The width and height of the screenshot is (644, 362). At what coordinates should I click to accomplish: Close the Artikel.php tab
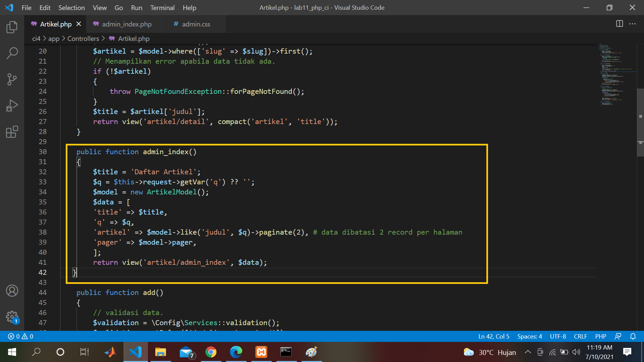coord(79,24)
